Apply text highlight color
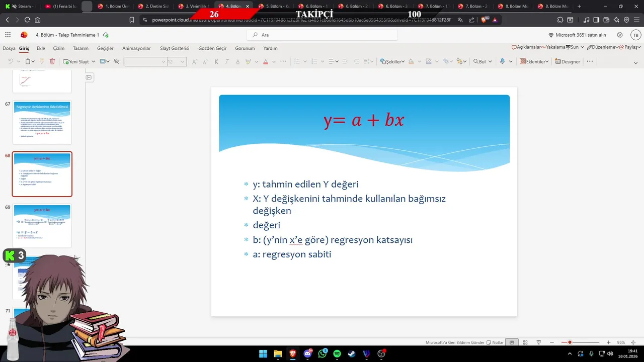644x362 pixels. click(248, 61)
